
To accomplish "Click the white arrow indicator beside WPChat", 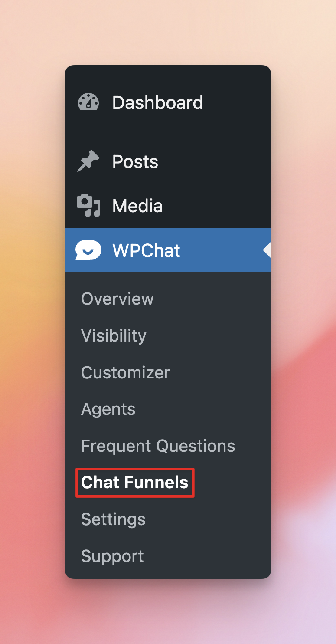I will (267, 250).
